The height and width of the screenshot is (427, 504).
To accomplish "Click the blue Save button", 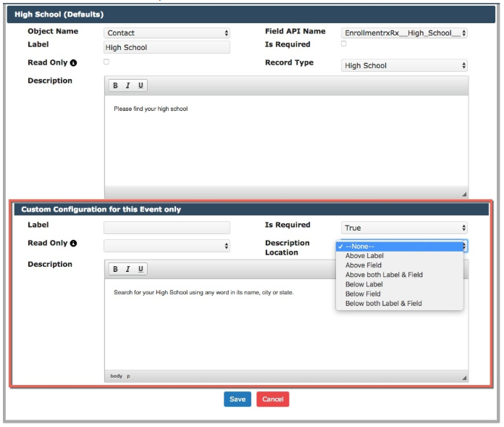I will pos(238,399).
